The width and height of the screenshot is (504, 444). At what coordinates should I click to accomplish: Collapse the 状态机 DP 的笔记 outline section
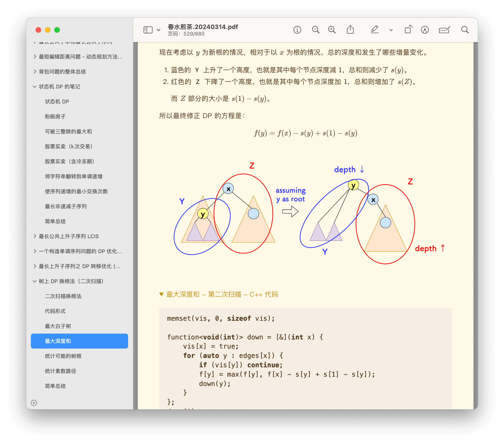pyautogui.click(x=35, y=87)
